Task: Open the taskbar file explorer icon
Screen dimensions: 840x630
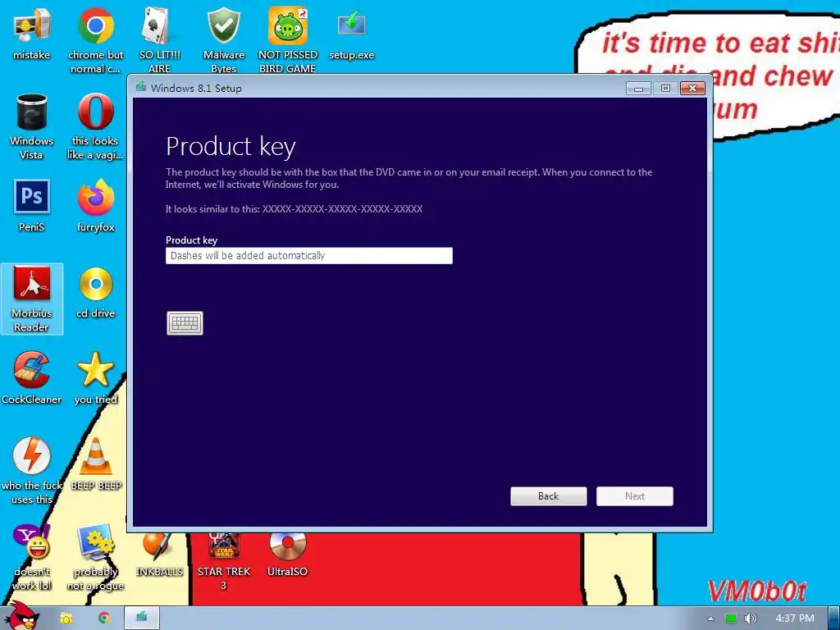Action: click(x=66, y=619)
